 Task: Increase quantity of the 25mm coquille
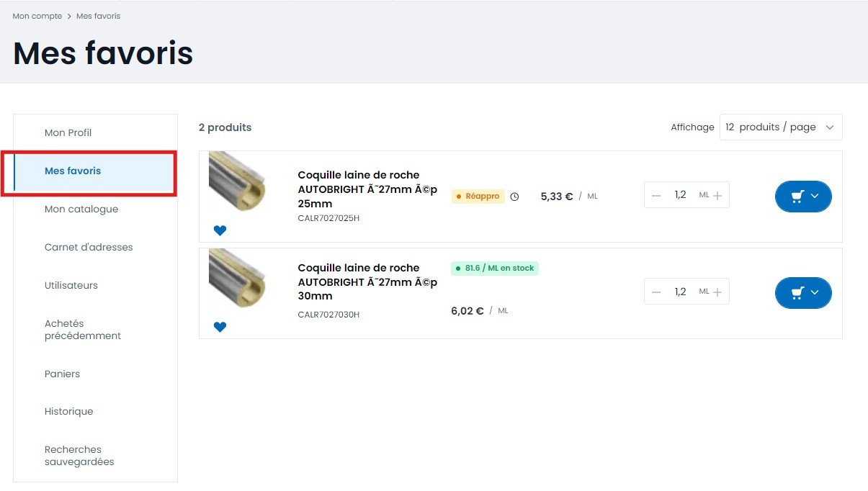(x=717, y=196)
